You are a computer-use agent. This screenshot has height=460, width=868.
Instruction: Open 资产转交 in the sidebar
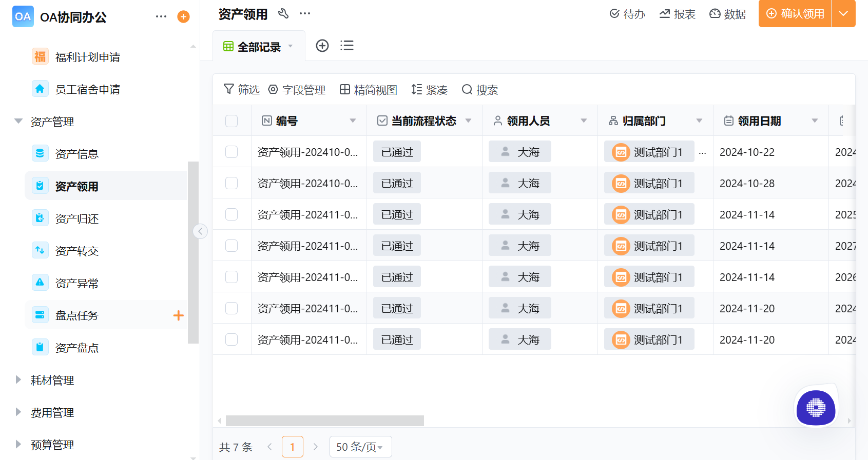pyautogui.click(x=77, y=251)
